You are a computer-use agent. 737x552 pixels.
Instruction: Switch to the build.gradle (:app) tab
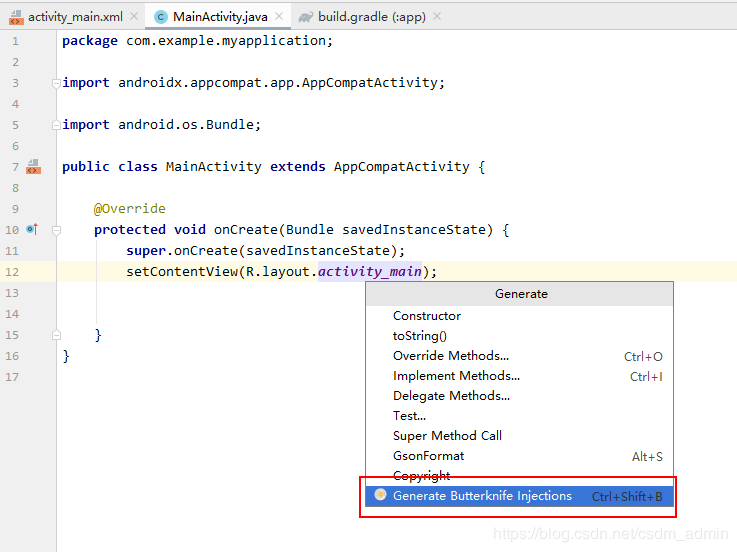[x=371, y=17]
